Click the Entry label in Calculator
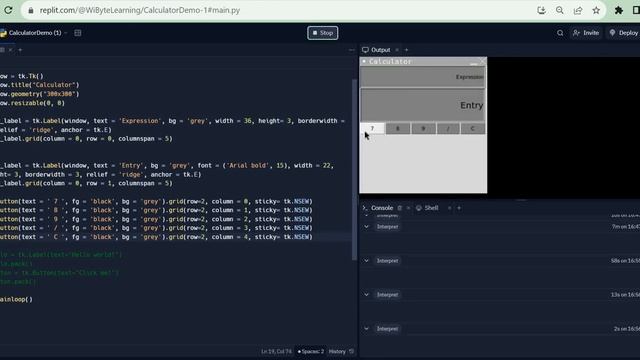Screen dimensions: 640x360 coord(423,105)
